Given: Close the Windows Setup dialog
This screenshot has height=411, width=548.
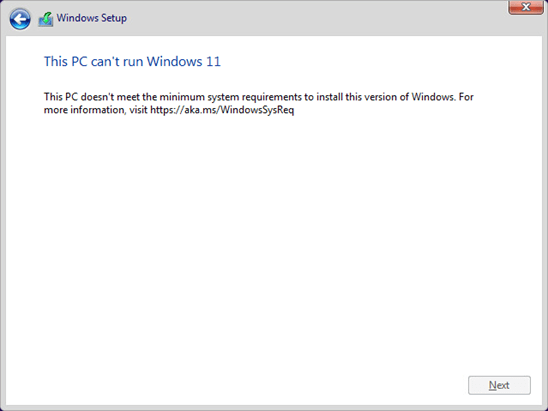Looking at the screenshot, I should tap(526, 7).
